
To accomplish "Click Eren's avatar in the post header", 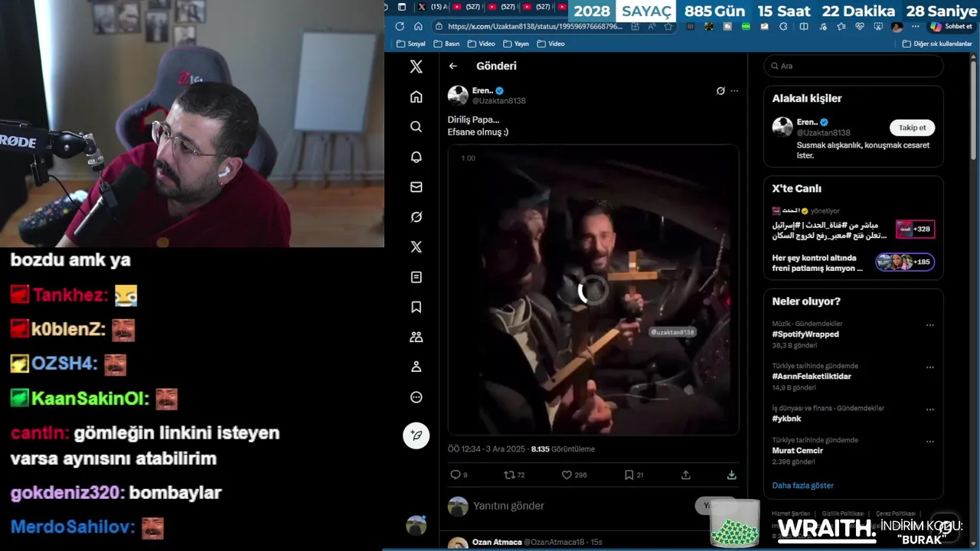I will pos(458,96).
